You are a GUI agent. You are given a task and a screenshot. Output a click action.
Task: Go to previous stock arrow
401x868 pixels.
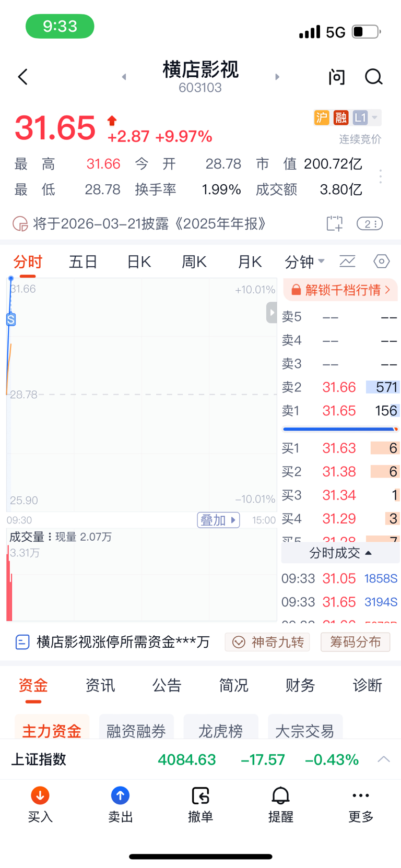tap(124, 77)
